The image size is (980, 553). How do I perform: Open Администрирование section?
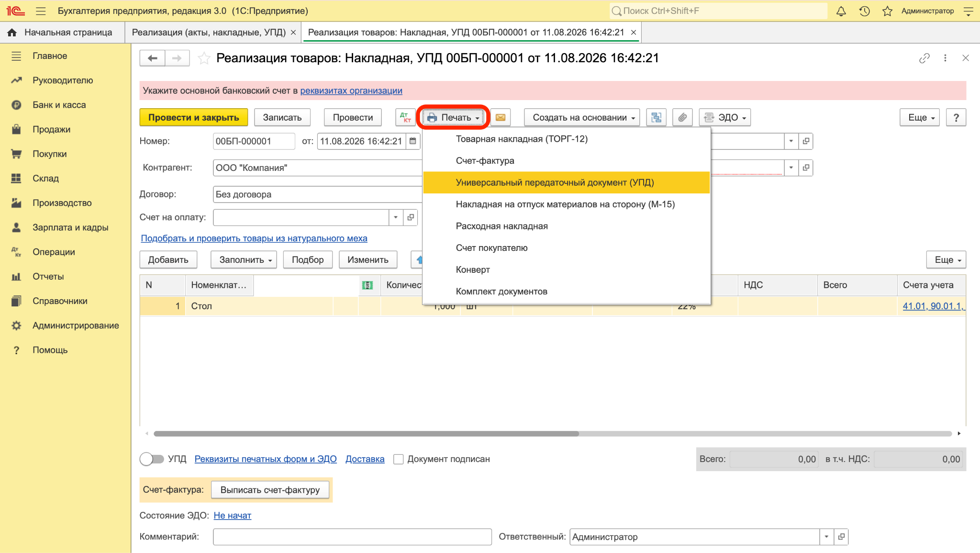coord(76,326)
